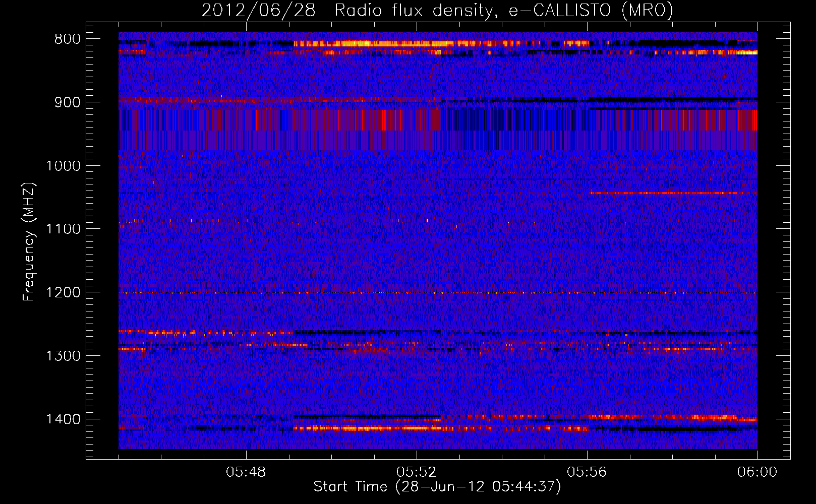Click the 05:48 time axis label
816x504 pixels.
[x=246, y=472]
